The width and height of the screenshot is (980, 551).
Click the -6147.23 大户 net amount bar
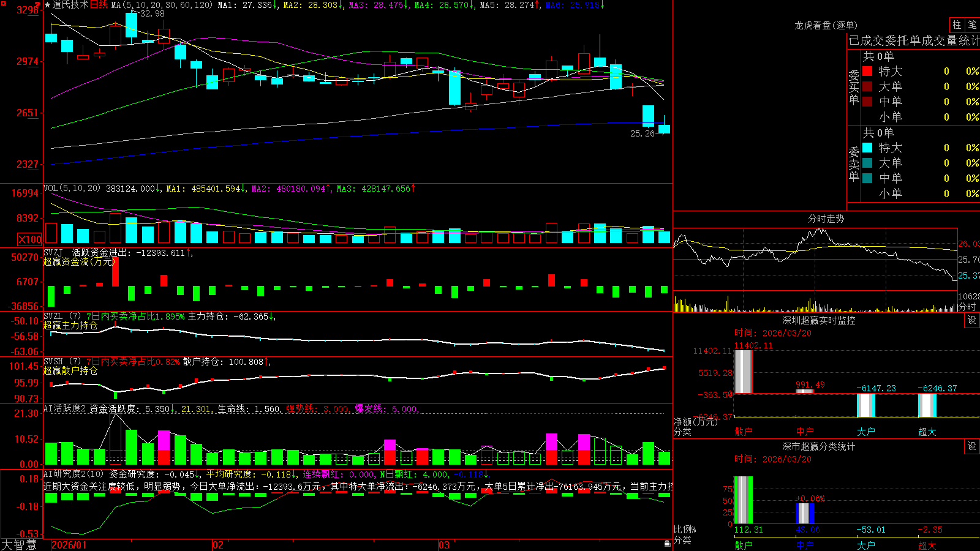(x=865, y=405)
